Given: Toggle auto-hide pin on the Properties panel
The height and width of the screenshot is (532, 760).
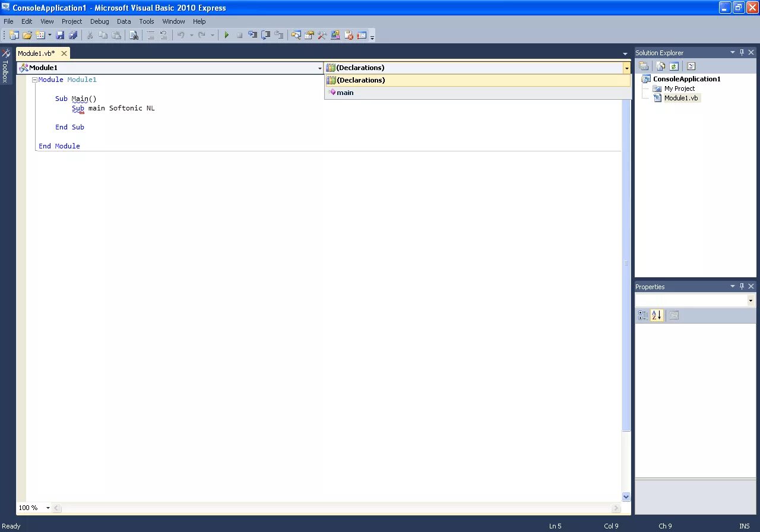Looking at the screenshot, I should (x=742, y=286).
